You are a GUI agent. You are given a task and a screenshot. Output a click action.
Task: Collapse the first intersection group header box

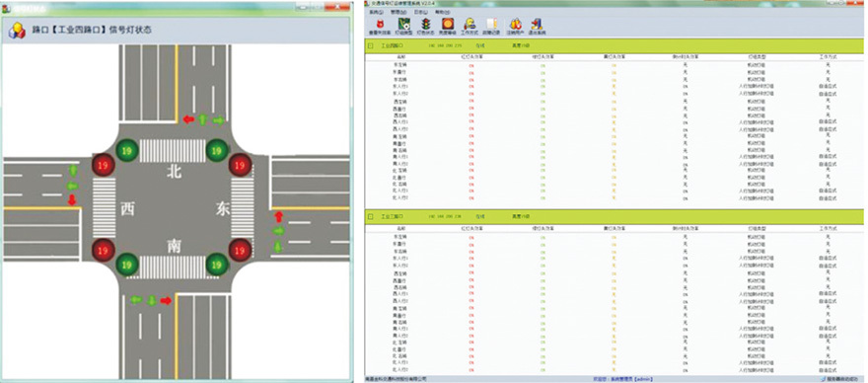[x=371, y=46]
